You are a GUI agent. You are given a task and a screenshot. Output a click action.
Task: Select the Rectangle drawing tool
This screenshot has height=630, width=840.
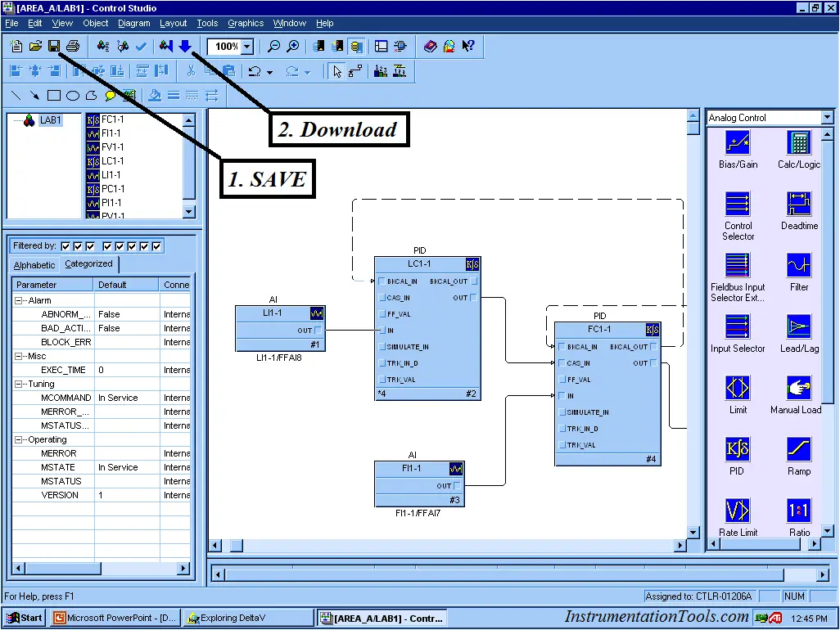(53, 95)
